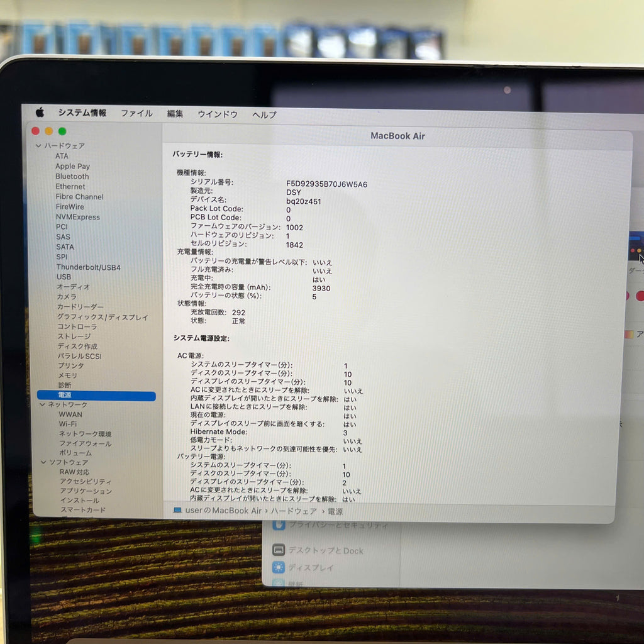644x644 pixels.
Task: Open the Apple menu
Action: click(40, 112)
